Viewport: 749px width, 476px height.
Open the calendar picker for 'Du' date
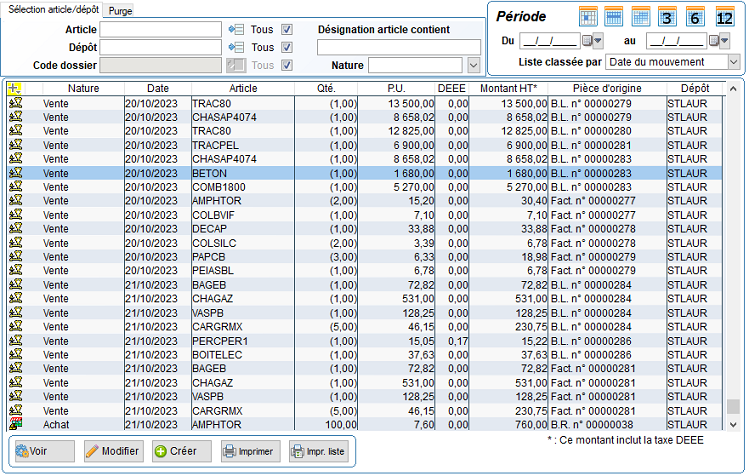[591, 41]
